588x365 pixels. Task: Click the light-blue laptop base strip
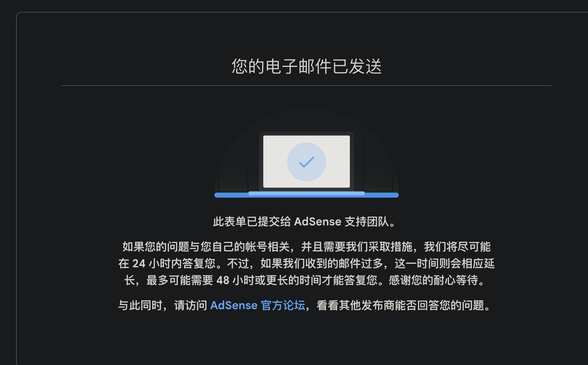coord(307,193)
